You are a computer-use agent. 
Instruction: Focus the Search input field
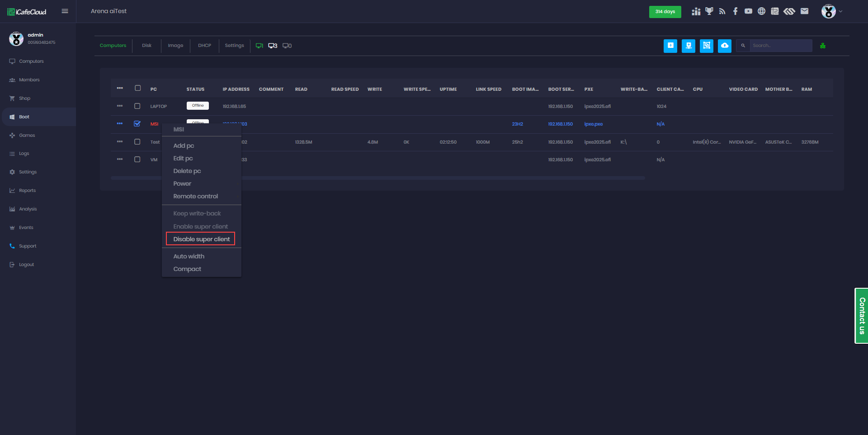[x=780, y=46]
